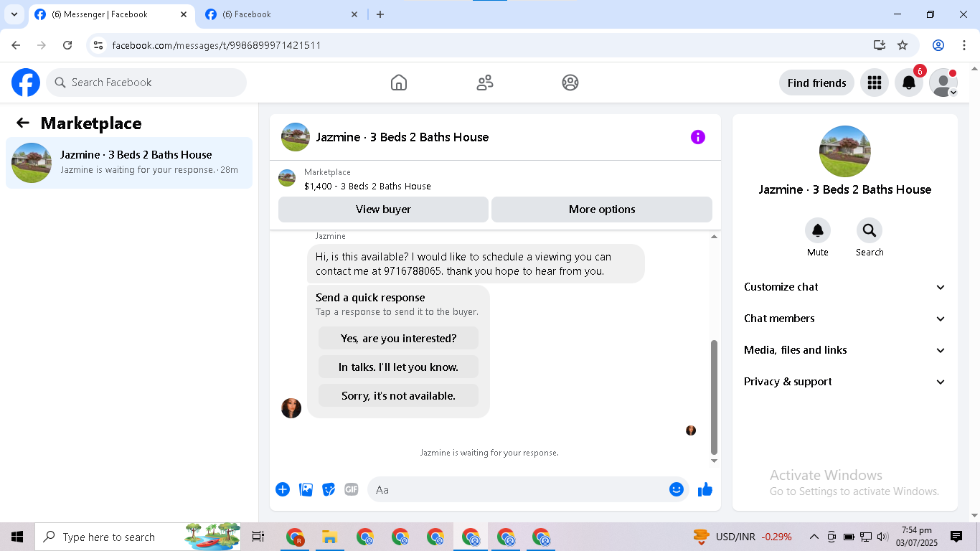The width and height of the screenshot is (980, 551).
Task: Click More options button
Action: click(x=602, y=209)
